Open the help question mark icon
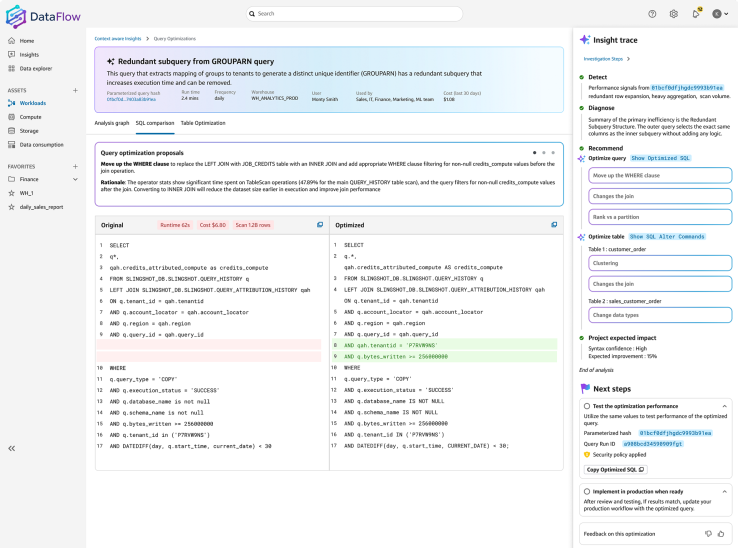 coord(652,14)
